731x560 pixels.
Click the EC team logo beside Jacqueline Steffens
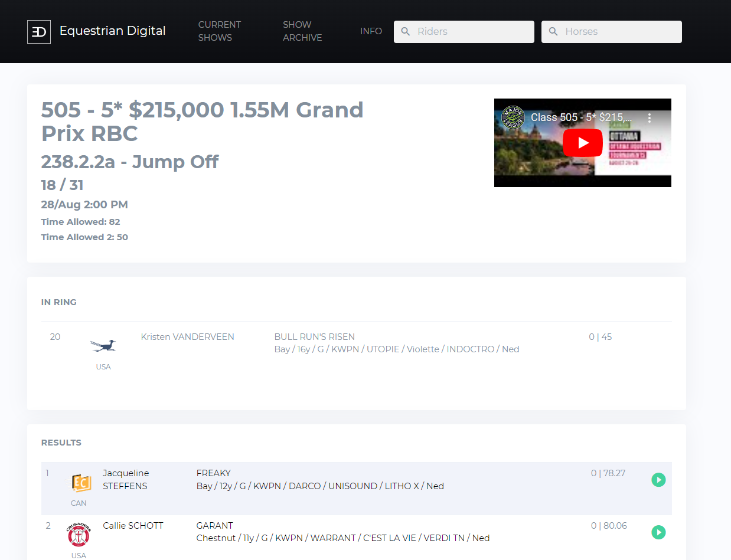(x=81, y=483)
